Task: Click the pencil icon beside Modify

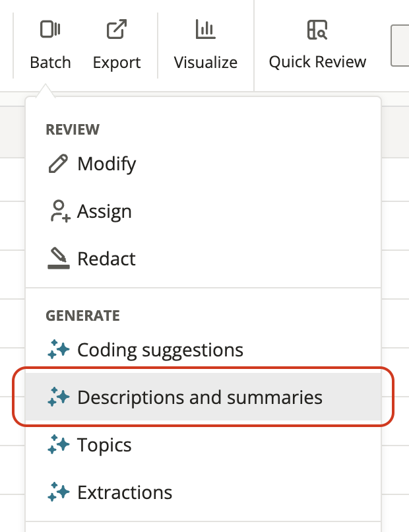Action: point(58,163)
